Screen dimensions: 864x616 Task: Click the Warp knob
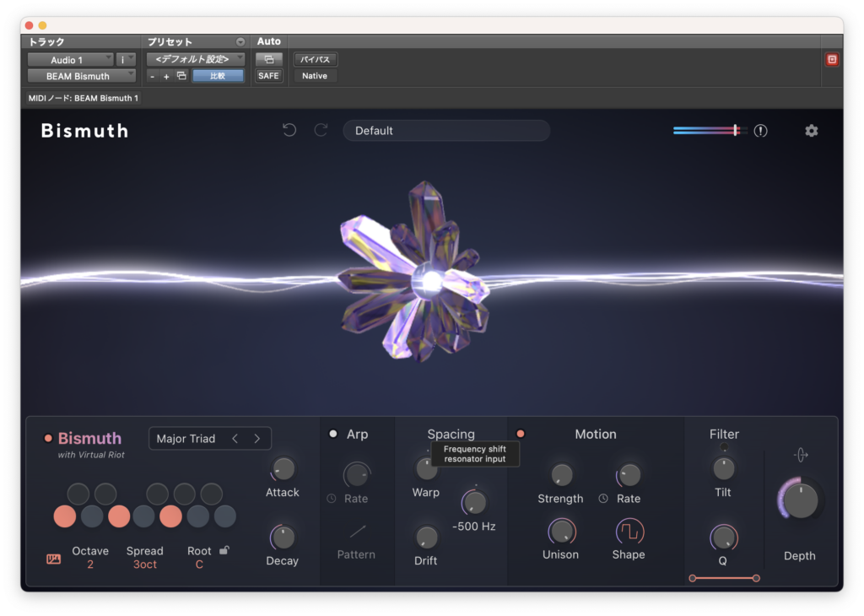426,469
